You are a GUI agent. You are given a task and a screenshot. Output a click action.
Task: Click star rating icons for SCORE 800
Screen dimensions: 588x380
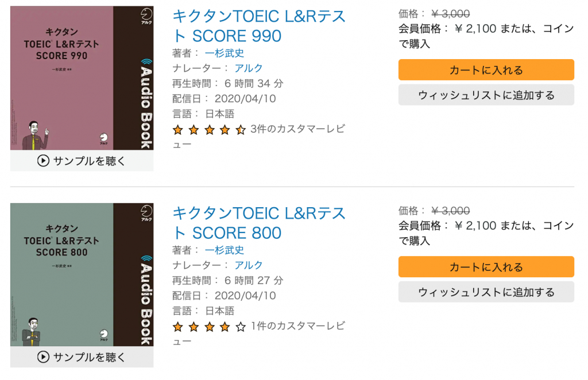click(x=209, y=327)
